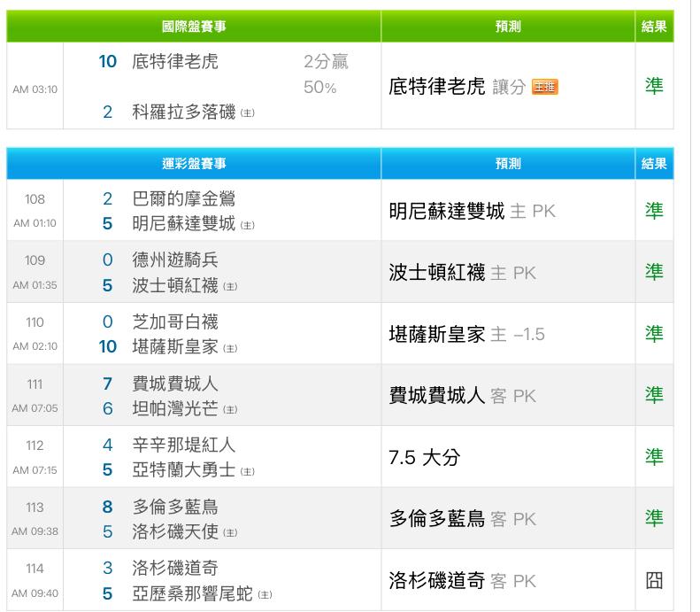Click the AM 03:10 game time

[x=35, y=89]
